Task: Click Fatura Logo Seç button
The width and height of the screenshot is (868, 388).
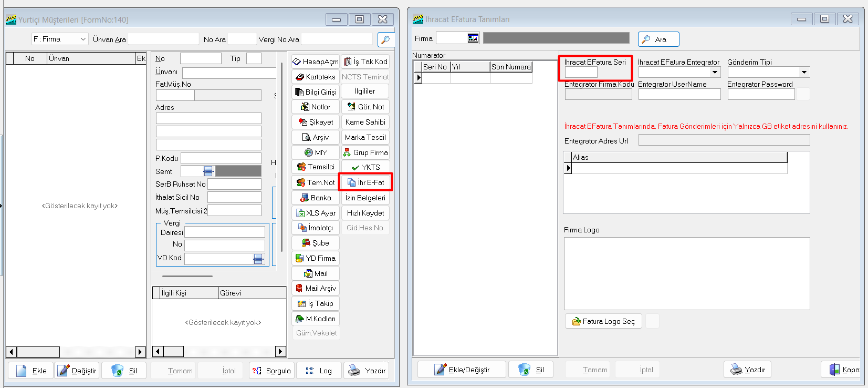Action: (603, 321)
